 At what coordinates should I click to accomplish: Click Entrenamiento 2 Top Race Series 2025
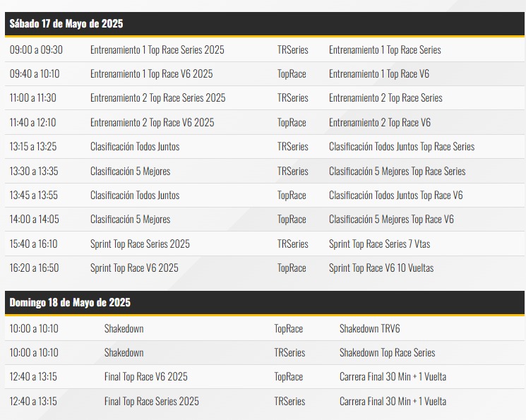[x=157, y=98]
